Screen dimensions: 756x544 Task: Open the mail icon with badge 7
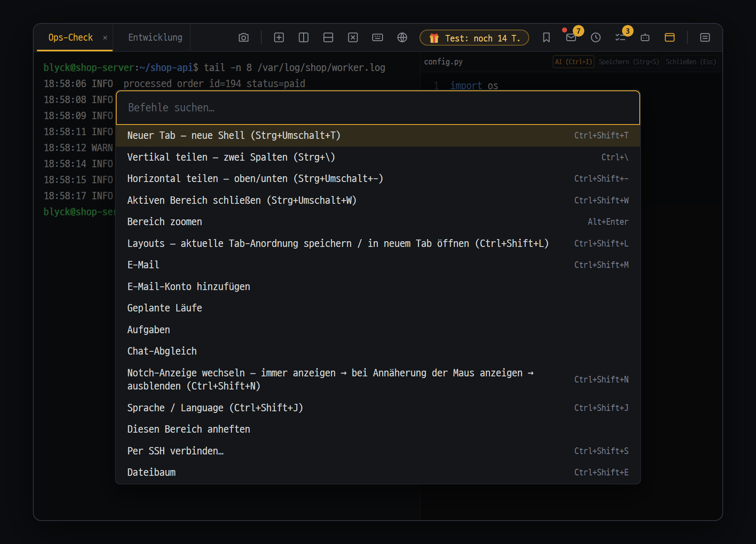(571, 38)
